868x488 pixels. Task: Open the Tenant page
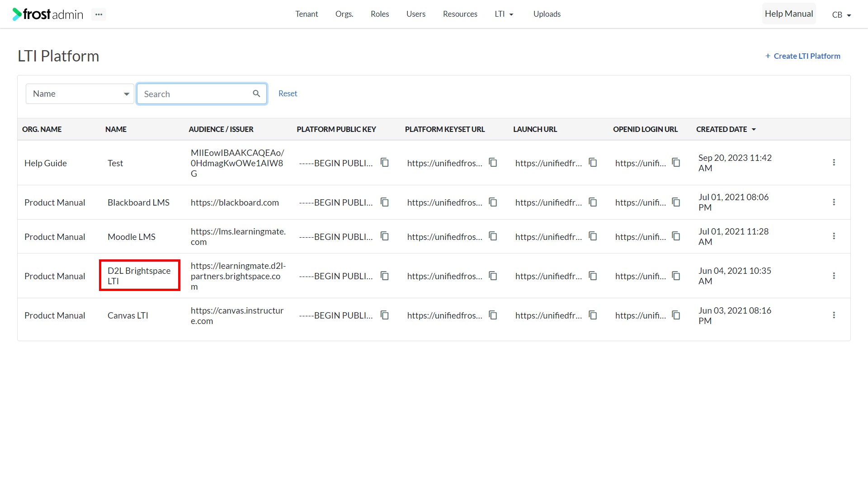(x=307, y=14)
